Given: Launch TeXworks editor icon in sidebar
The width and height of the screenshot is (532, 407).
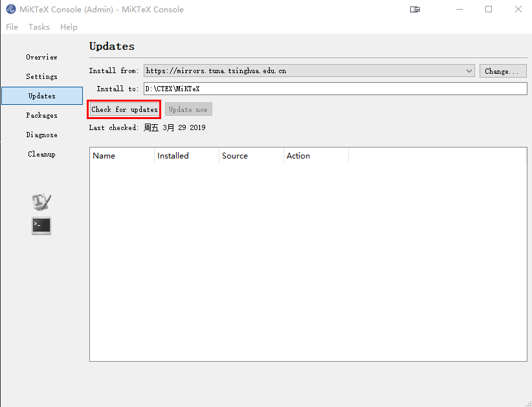Looking at the screenshot, I should click(x=41, y=201).
